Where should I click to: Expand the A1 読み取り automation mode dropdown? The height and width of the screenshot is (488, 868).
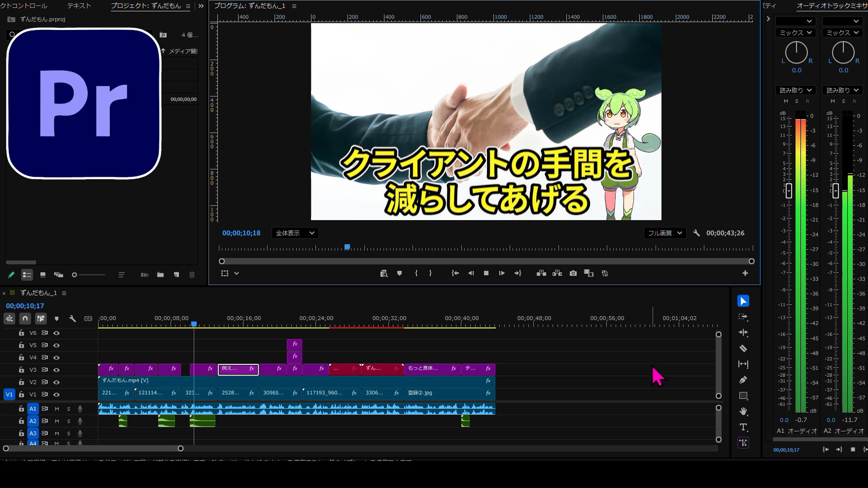(x=796, y=90)
